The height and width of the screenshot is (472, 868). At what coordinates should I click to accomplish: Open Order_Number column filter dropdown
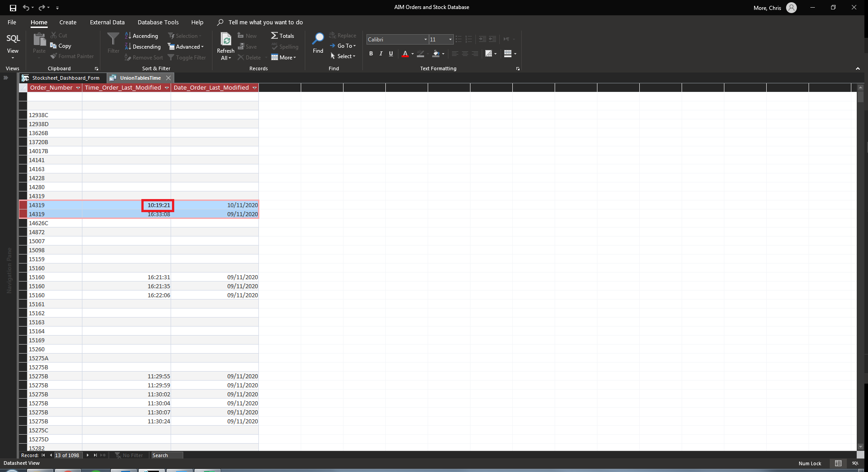tap(78, 88)
